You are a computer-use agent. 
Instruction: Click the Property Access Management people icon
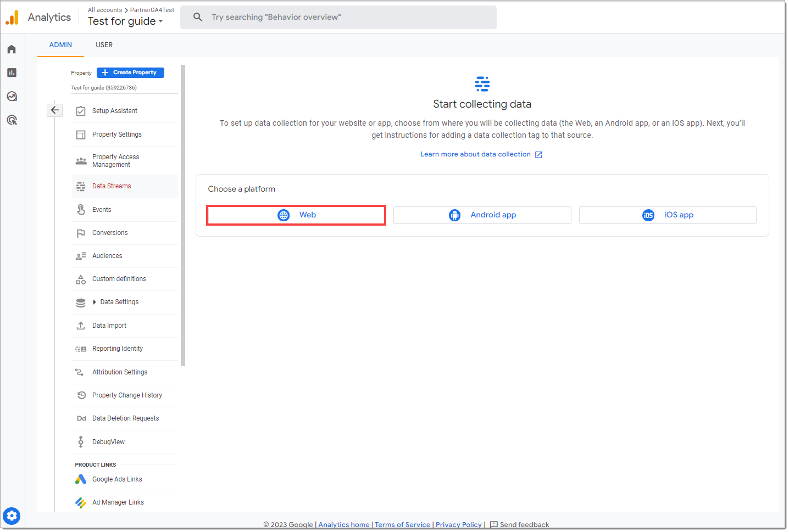(81, 161)
